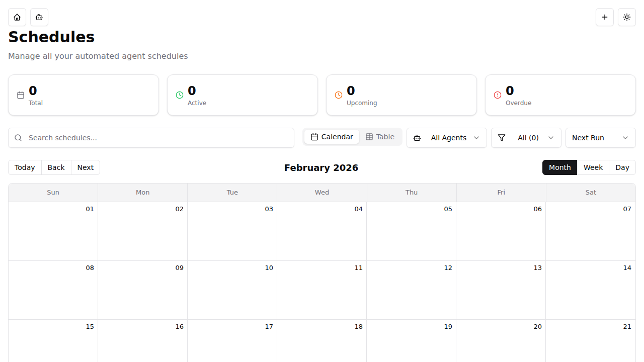This screenshot has width=644, height=362.
Task: Go to the home page icon
Action: (x=17, y=17)
